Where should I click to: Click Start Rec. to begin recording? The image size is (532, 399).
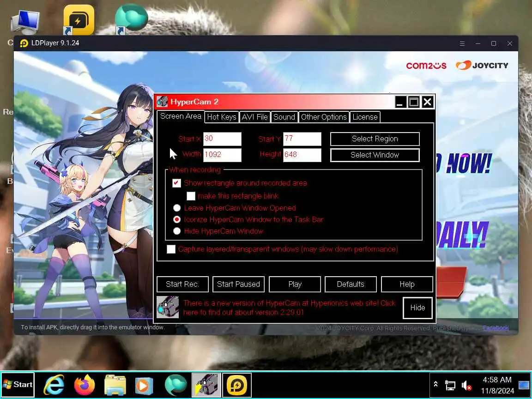(182, 284)
